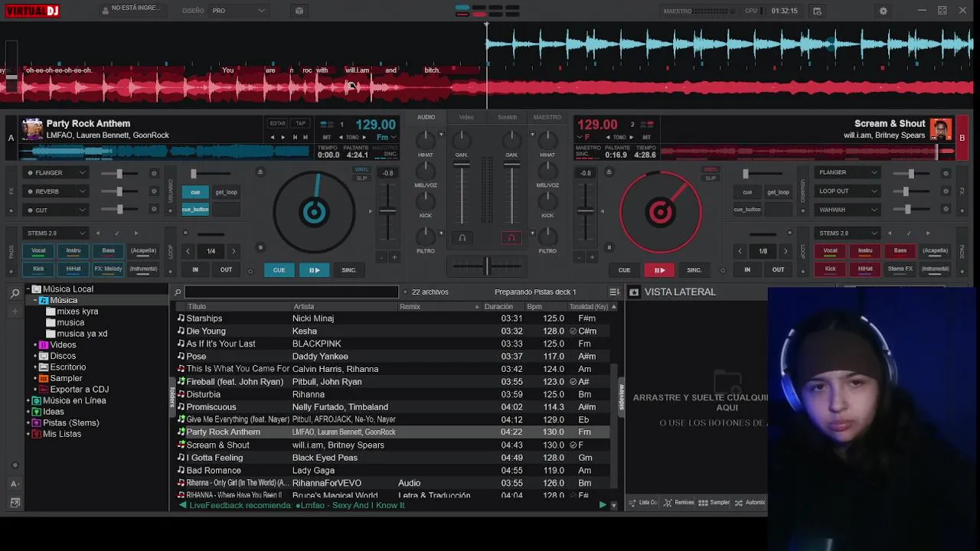Decrease deck B pitch with the minus button
980x551 pixels.
point(580,257)
